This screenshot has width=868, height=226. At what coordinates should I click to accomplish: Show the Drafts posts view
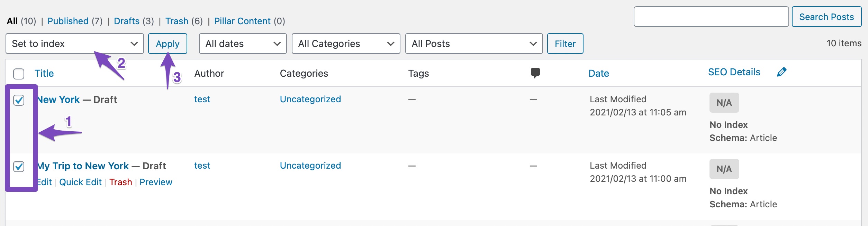[127, 21]
